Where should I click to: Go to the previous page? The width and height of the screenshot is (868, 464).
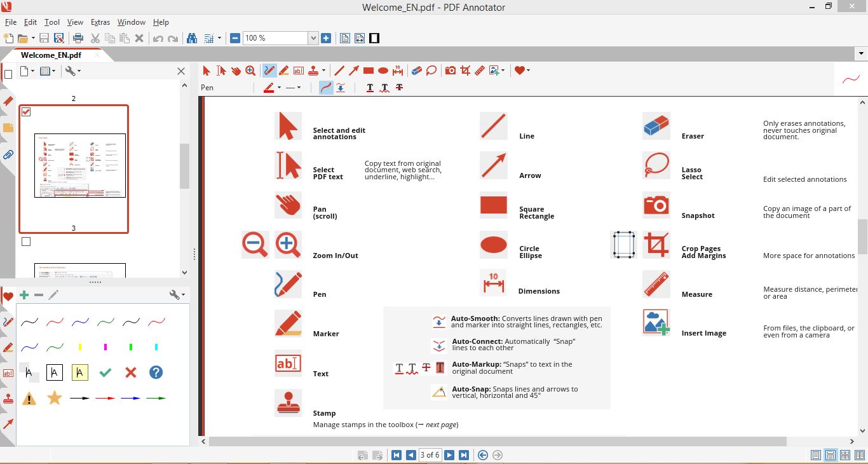click(x=411, y=455)
